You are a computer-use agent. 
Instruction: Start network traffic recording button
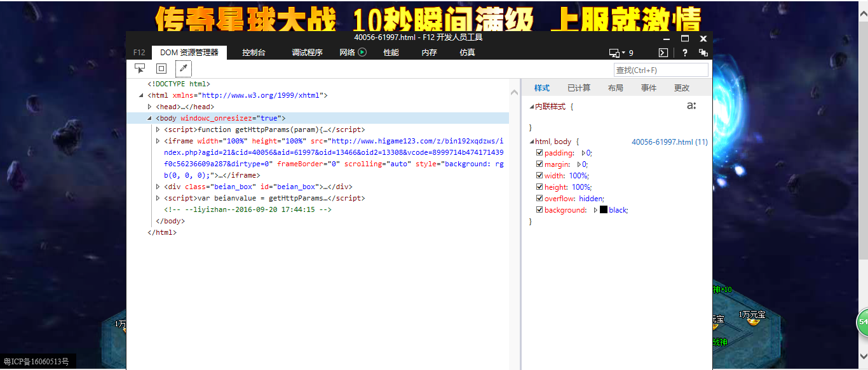tap(362, 53)
